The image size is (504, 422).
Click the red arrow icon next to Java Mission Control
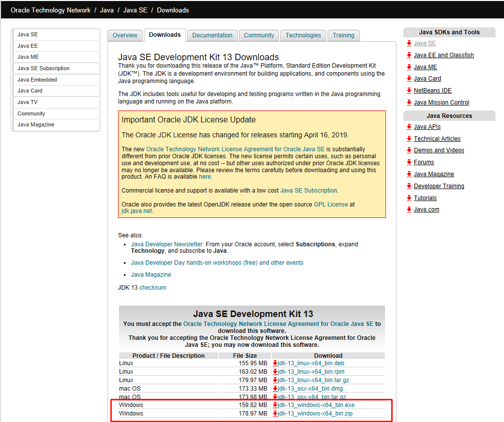(x=409, y=103)
